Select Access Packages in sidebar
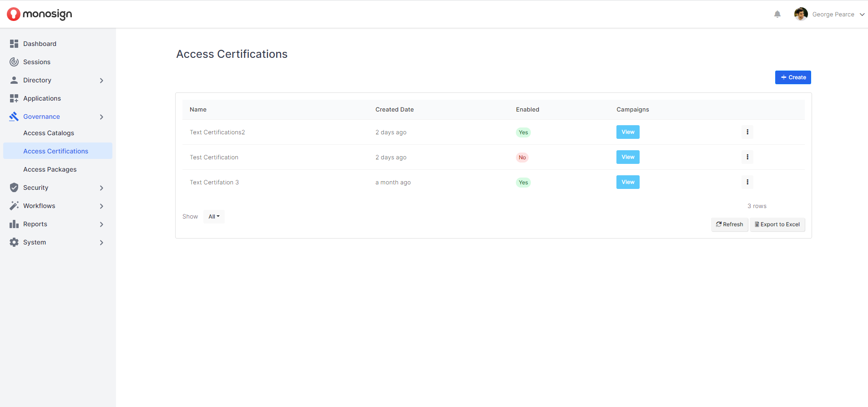The image size is (868, 407). 50,169
